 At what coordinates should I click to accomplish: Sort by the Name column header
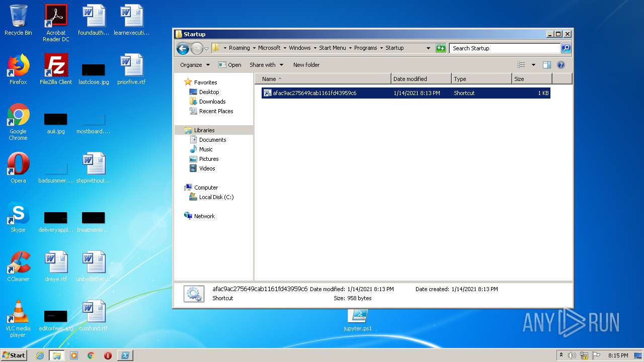pyautogui.click(x=323, y=79)
